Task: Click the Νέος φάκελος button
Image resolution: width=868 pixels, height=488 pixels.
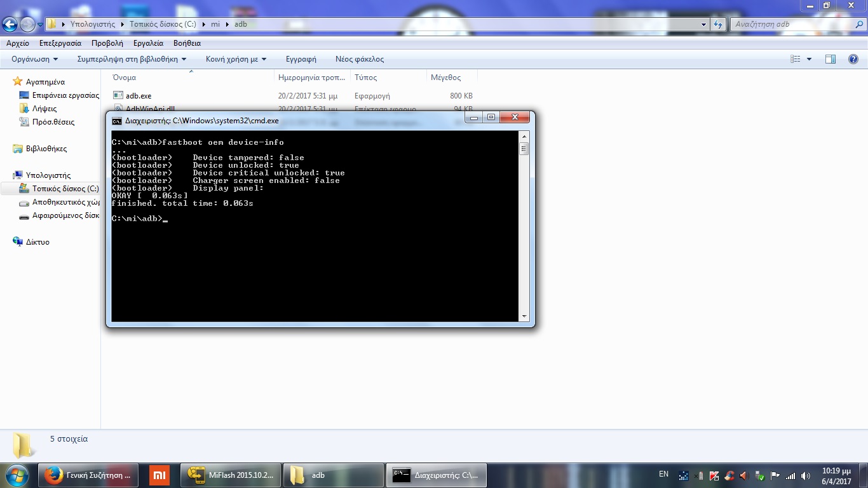Action: [360, 59]
